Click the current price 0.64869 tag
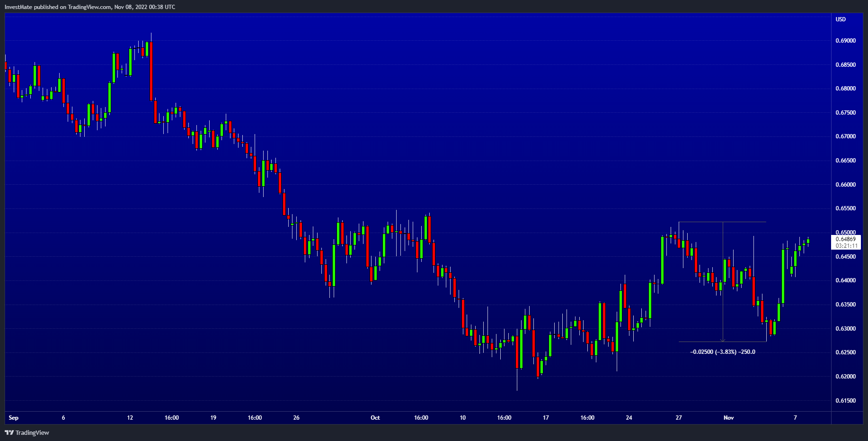Viewport: 868px width, 441px height. (846, 239)
